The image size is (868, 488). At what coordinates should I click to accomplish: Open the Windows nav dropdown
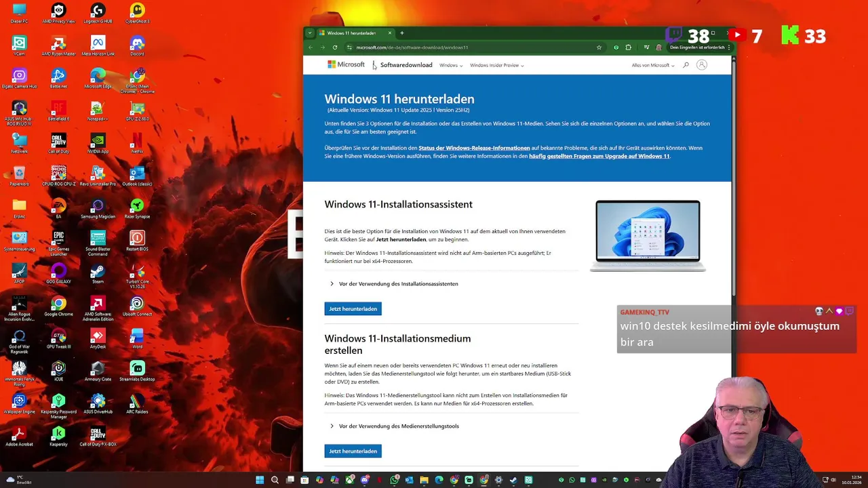click(x=450, y=65)
